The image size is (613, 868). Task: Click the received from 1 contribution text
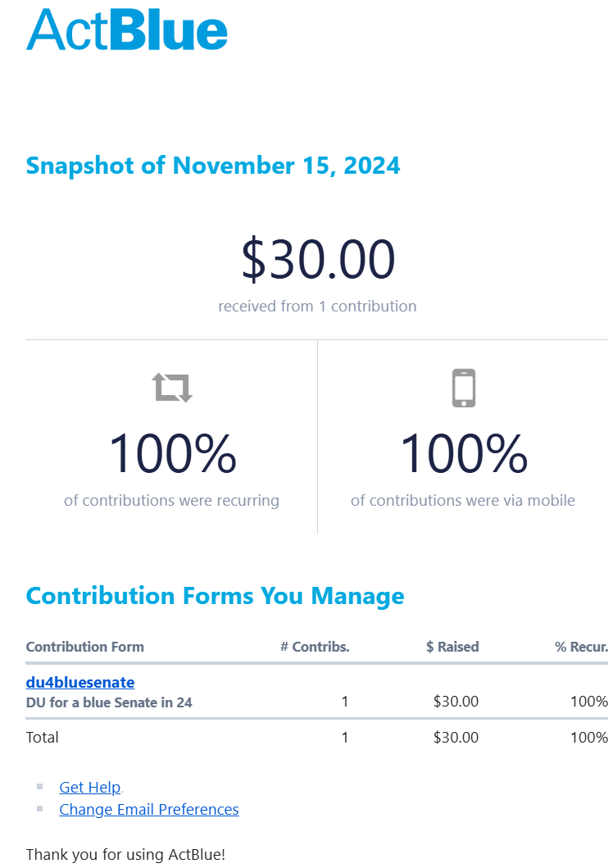[x=318, y=306]
